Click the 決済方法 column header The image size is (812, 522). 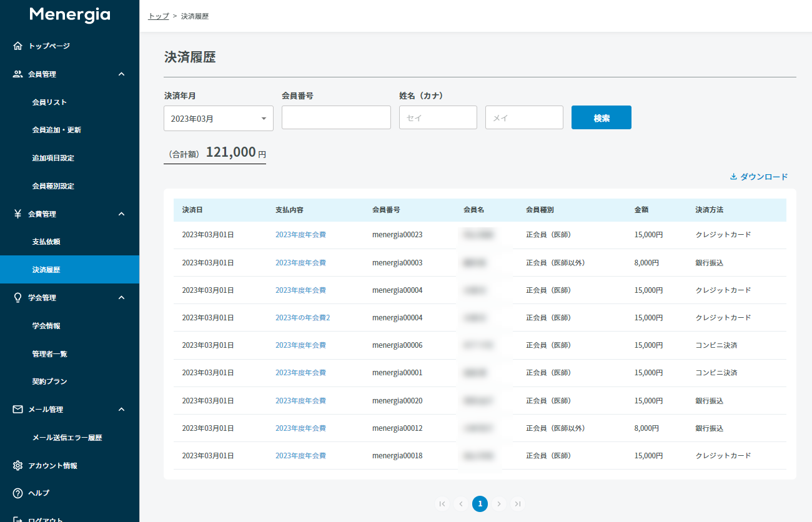coord(710,210)
